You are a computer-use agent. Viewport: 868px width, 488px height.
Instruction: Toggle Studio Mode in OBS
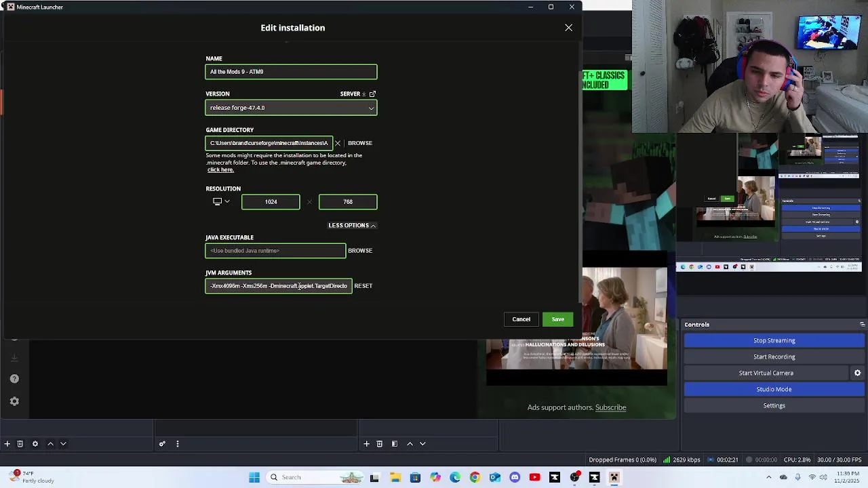pyautogui.click(x=774, y=389)
